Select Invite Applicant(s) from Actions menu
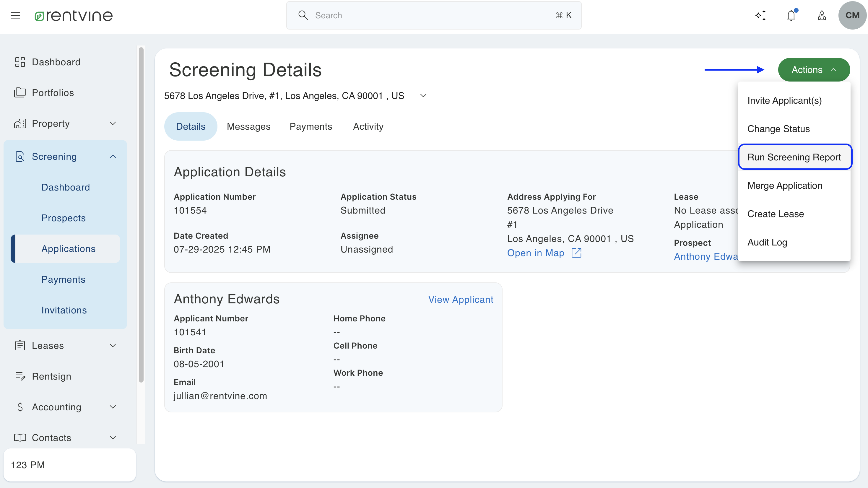This screenshot has height=488, width=868. pos(794,100)
